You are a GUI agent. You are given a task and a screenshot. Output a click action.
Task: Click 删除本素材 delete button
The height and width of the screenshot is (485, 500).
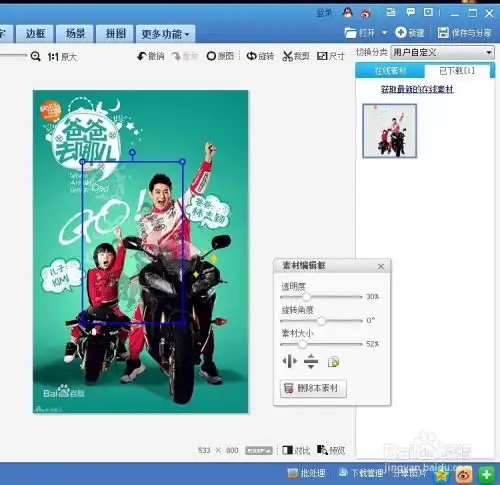point(313,388)
